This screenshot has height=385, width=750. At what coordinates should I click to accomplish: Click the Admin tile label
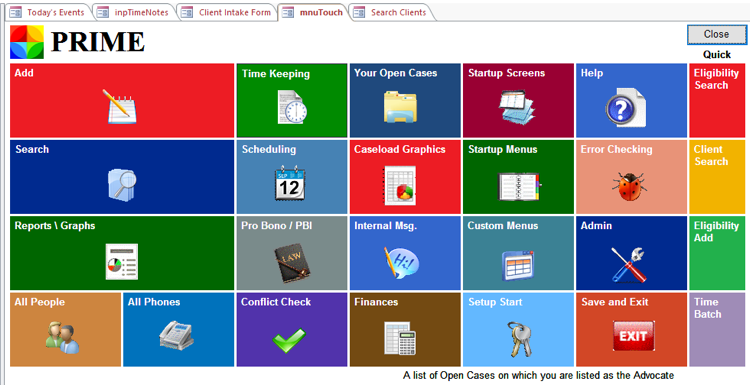(596, 226)
